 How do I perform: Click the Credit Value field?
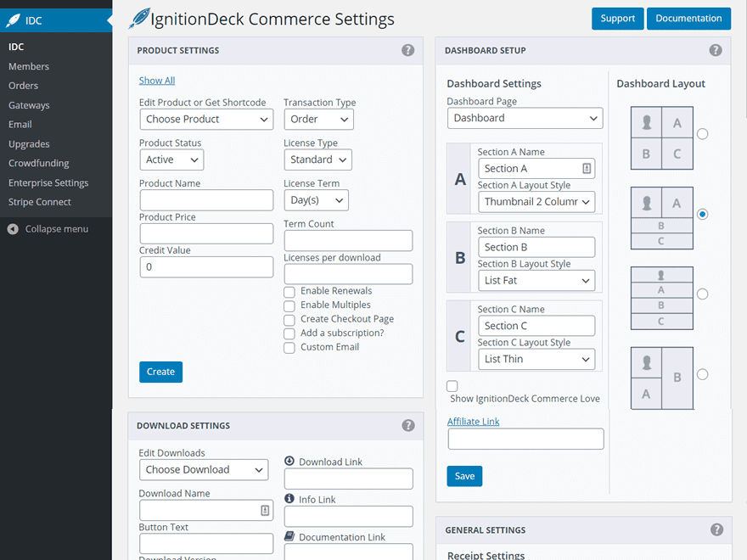coord(206,267)
